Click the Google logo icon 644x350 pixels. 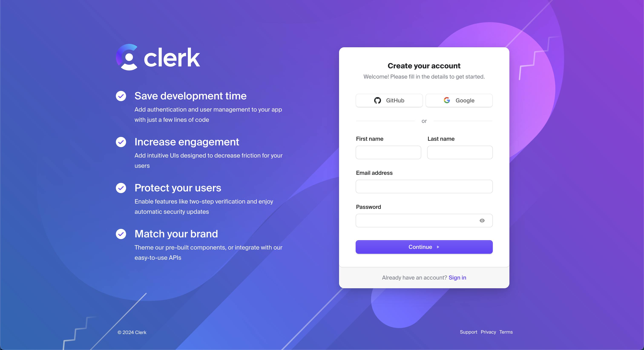tap(448, 100)
